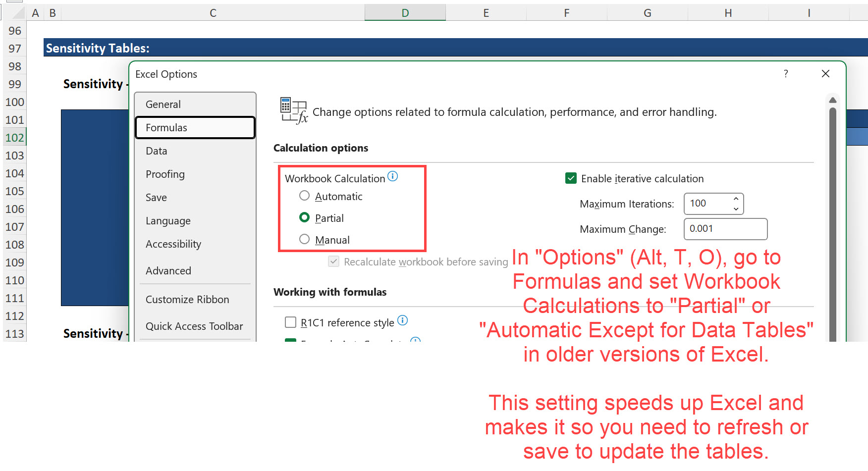Viewport: 868px width, 471px height.
Task: Select row 105 header
Action: (14, 191)
